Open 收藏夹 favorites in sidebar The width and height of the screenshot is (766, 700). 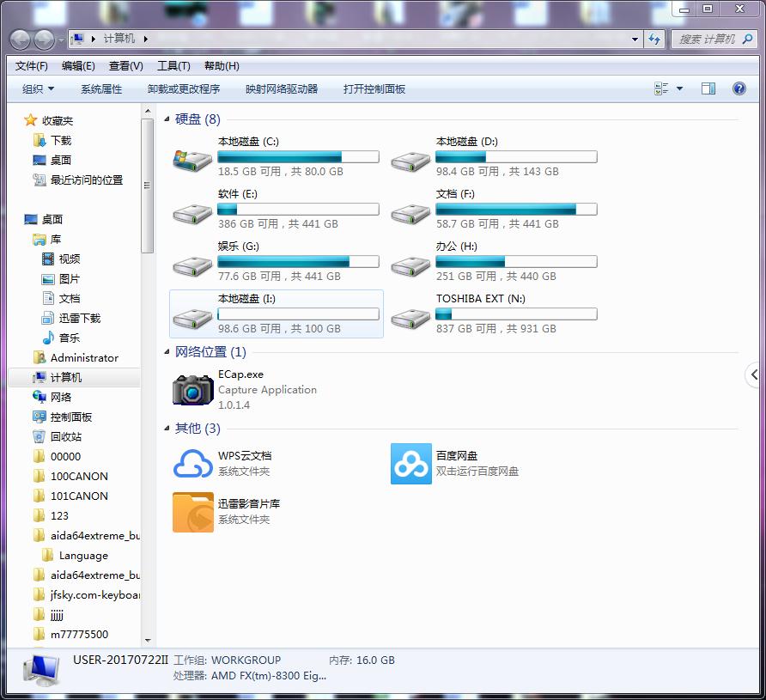[58, 120]
